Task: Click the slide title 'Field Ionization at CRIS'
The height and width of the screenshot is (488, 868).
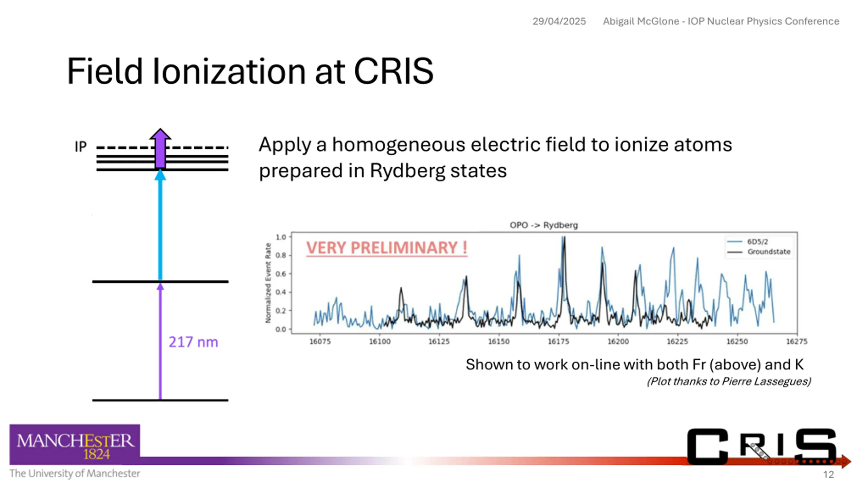Action: [250, 71]
